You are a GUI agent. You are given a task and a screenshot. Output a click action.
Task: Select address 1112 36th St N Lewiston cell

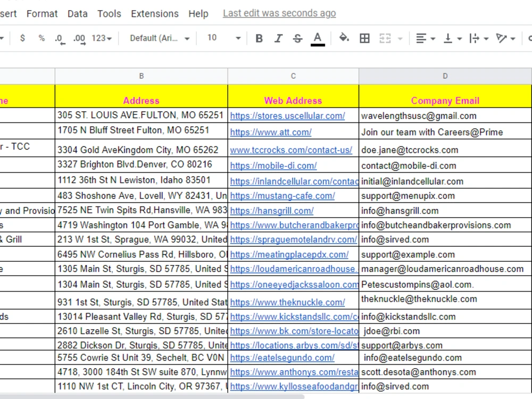[x=141, y=180]
